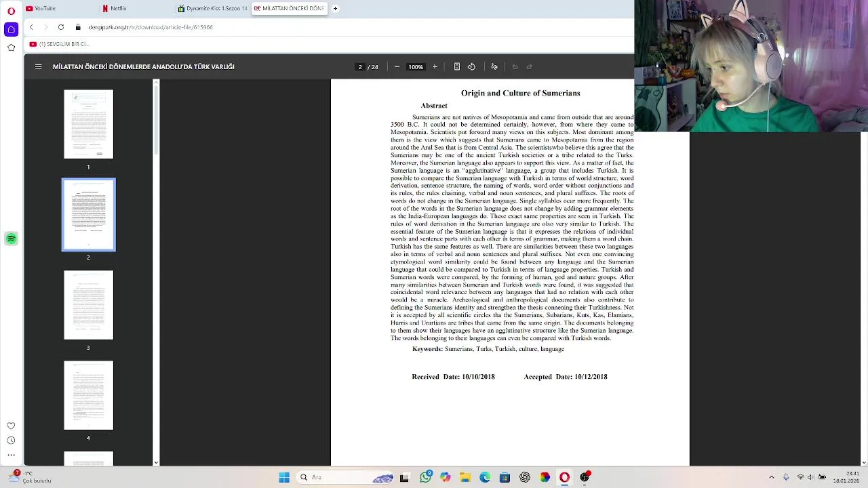The height and width of the screenshot is (488, 868).
Task: Switch to the Dynamite Kiss tab
Action: [x=212, y=8]
